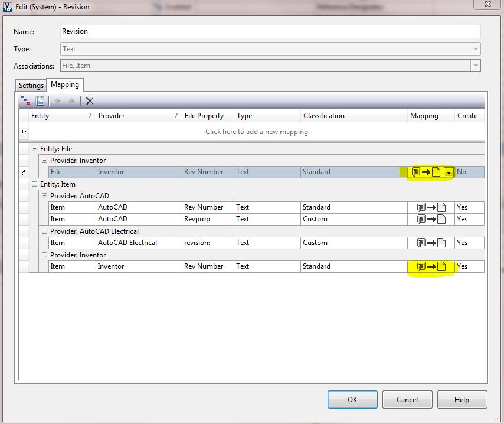Click to add a new mapping row

coord(256,132)
